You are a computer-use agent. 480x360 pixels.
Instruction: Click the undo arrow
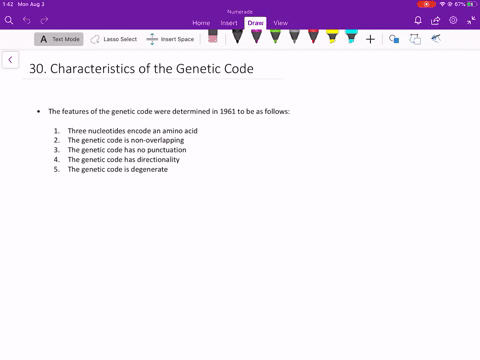27,20
